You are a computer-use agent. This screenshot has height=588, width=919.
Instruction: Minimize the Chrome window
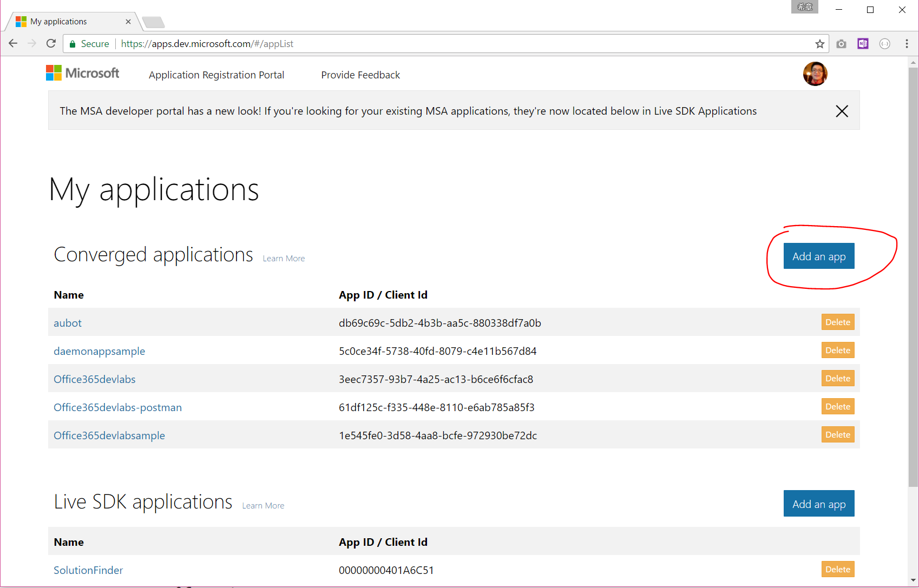tap(839, 10)
